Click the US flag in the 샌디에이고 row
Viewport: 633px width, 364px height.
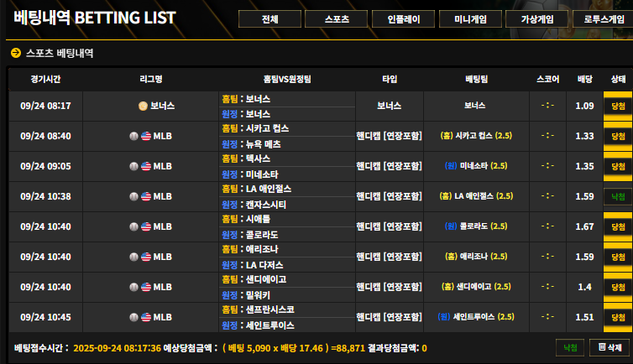(146, 287)
